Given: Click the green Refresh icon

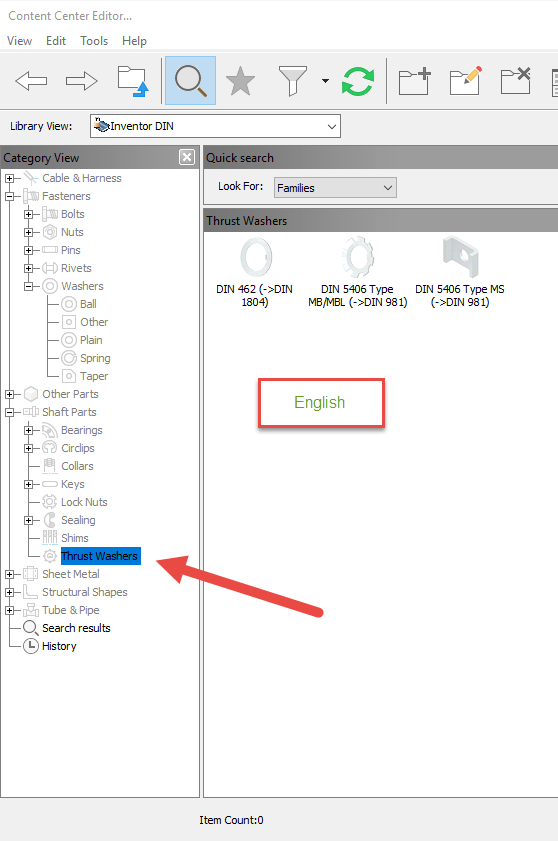Looking at the screenshot, I should [x=358, y=81].
